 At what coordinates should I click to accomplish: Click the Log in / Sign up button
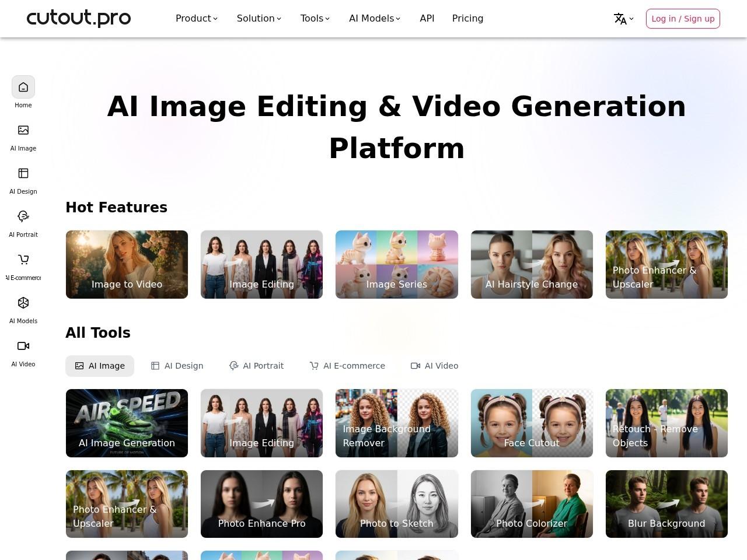point(683,19)
